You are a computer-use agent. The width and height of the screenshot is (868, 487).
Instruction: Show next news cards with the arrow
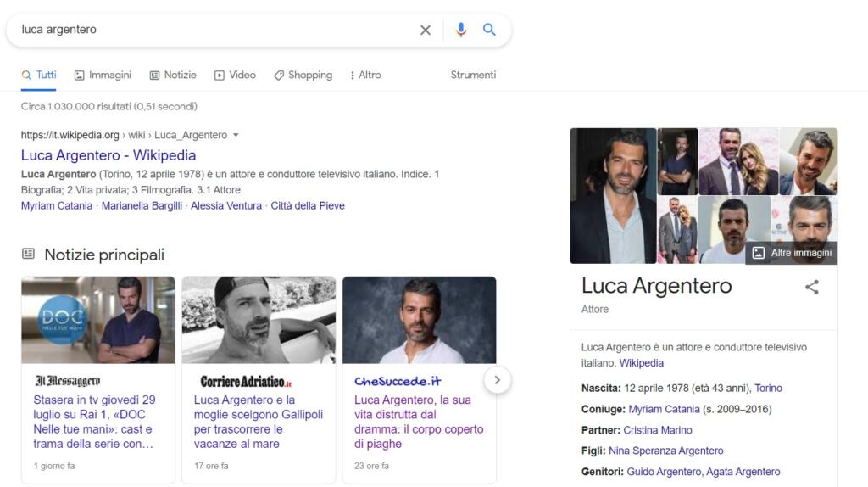tap(497, 380)
